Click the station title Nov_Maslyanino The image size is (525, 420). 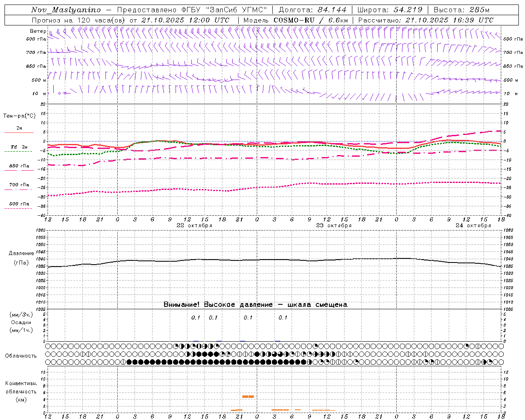(x=66, y=10)
